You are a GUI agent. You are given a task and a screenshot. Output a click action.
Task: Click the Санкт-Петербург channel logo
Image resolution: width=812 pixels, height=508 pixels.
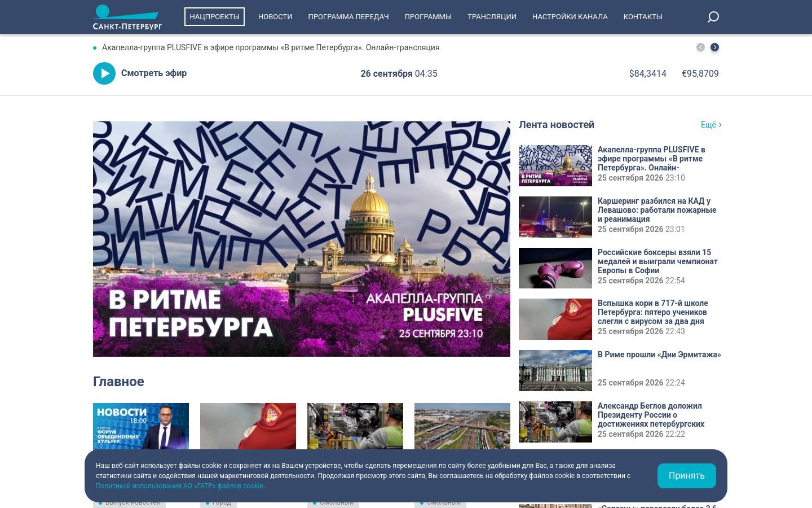[127, 17]
